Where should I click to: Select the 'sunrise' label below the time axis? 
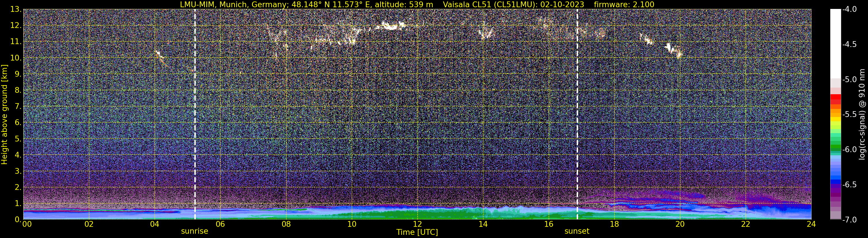tap(194, 231)
